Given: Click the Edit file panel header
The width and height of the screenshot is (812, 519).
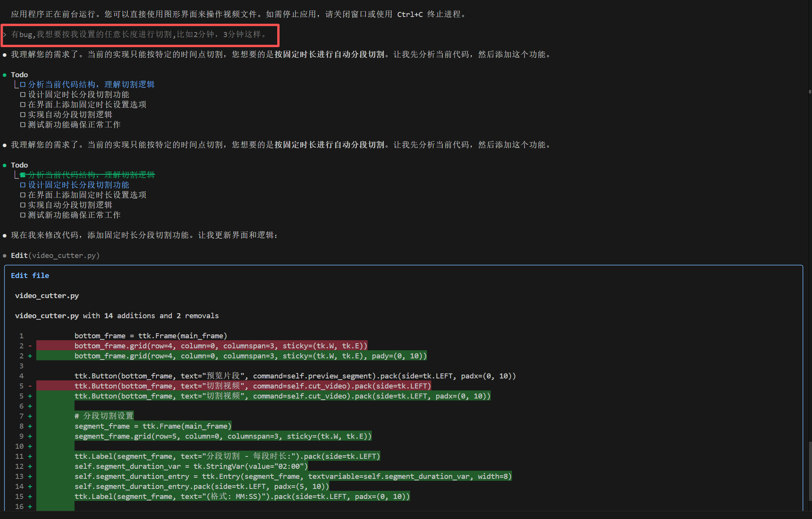Looking at the screenshot, I should pyautogui.click(x=30, y=275).
